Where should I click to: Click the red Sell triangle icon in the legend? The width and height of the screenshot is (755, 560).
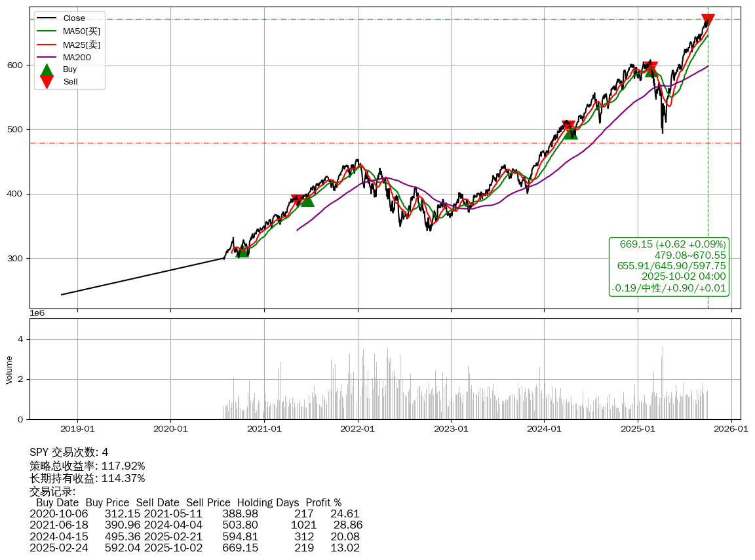[x=47, y=82]
